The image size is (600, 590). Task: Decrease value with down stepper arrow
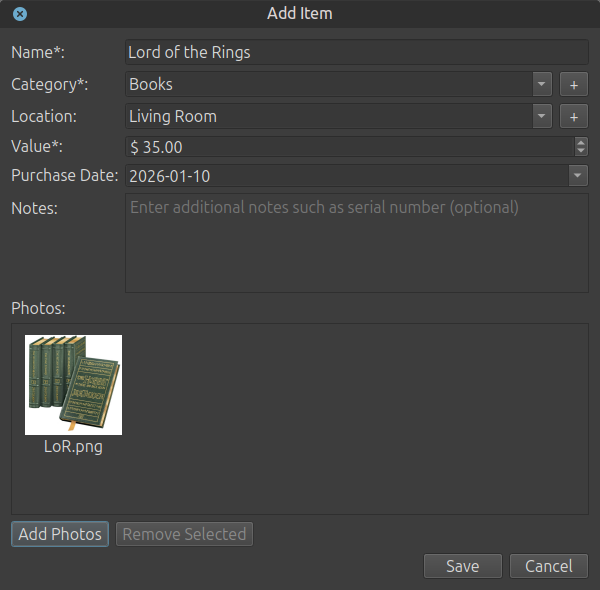(x=581, y=151)
